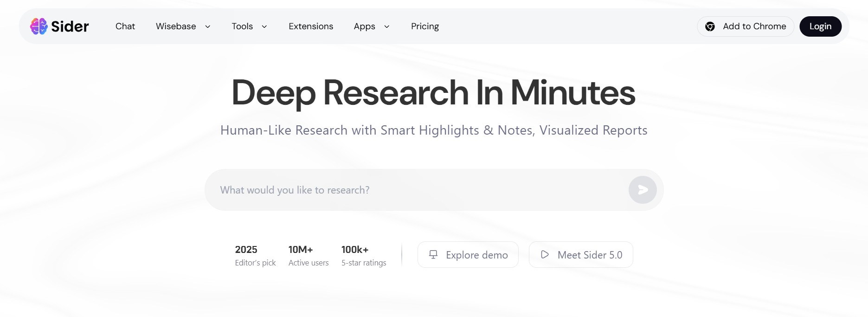Select the Wisebase menu label
868x317 pixels.
[x=176, y=26]
